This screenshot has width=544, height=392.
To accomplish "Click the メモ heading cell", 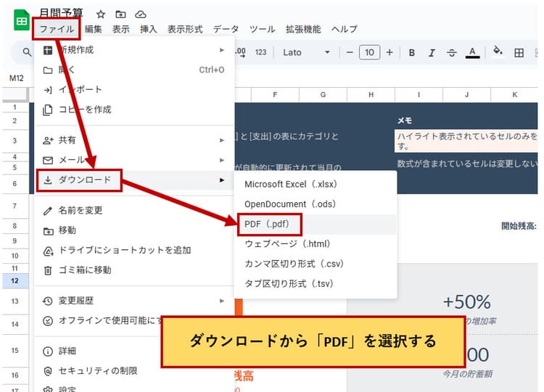I will (x=405, y=120).
